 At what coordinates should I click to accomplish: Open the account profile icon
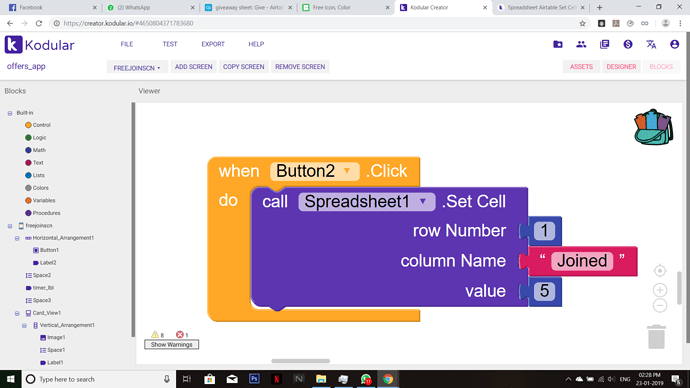675,44
